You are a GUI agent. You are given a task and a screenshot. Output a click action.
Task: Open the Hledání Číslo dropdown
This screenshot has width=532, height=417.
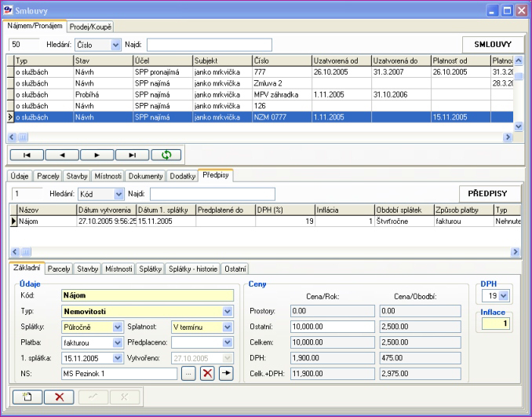115,45
